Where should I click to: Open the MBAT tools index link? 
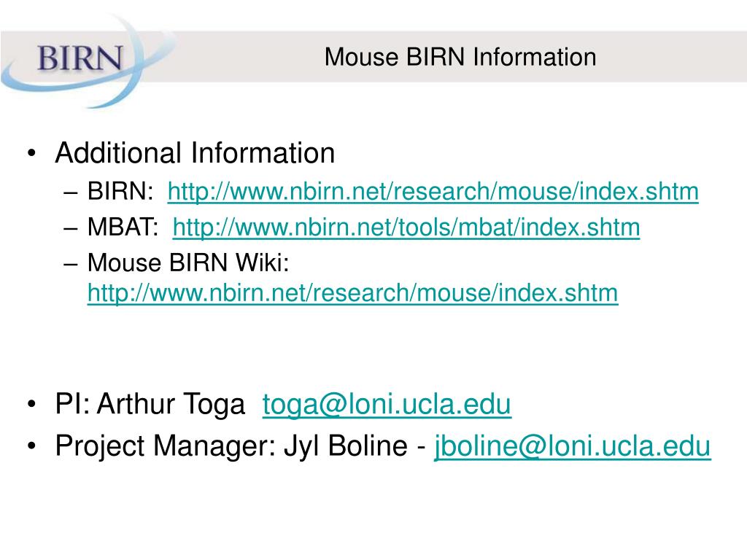click(406, 227)
